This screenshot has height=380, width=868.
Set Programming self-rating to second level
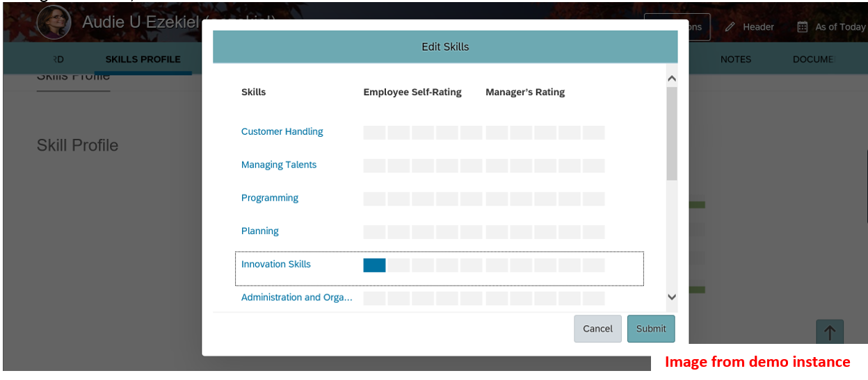(x=399, y=199)
